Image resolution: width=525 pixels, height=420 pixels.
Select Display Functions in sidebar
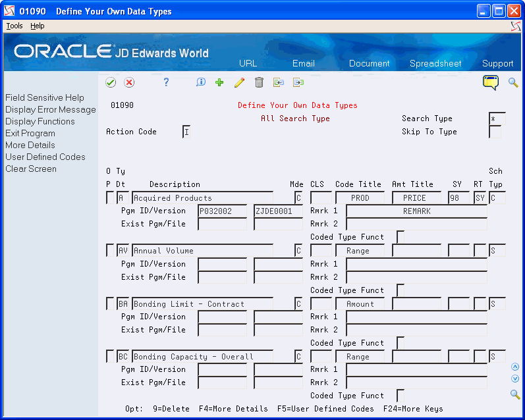(40, 122)
